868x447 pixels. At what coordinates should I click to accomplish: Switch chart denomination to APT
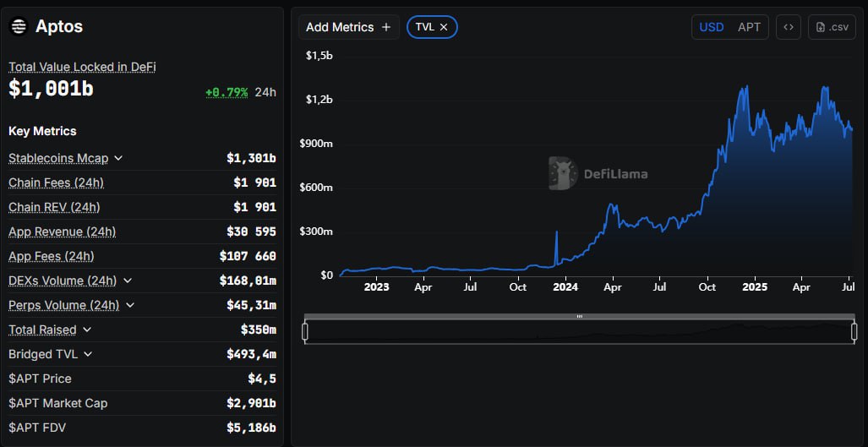749,27
